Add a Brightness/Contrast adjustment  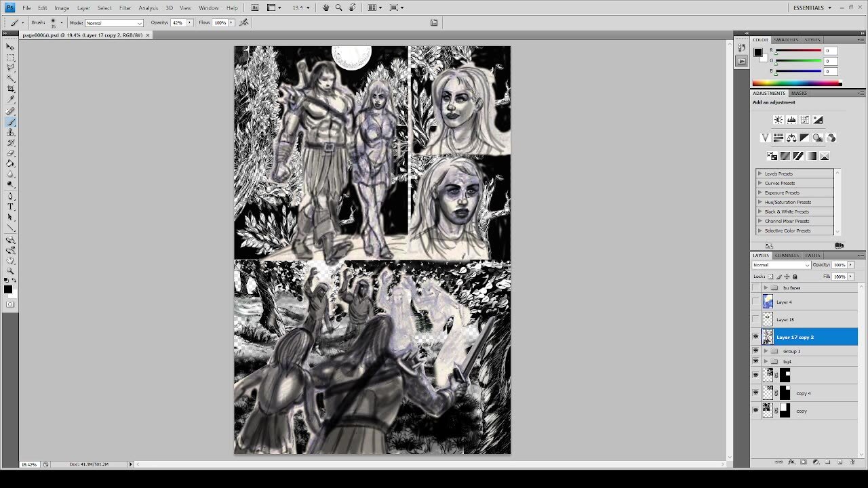778,120
